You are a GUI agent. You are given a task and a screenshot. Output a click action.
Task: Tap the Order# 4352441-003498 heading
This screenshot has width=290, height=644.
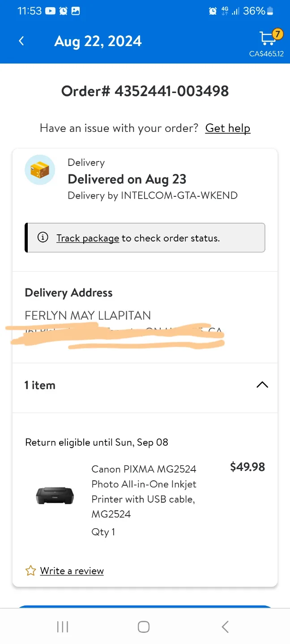click(x=145, y=91)
